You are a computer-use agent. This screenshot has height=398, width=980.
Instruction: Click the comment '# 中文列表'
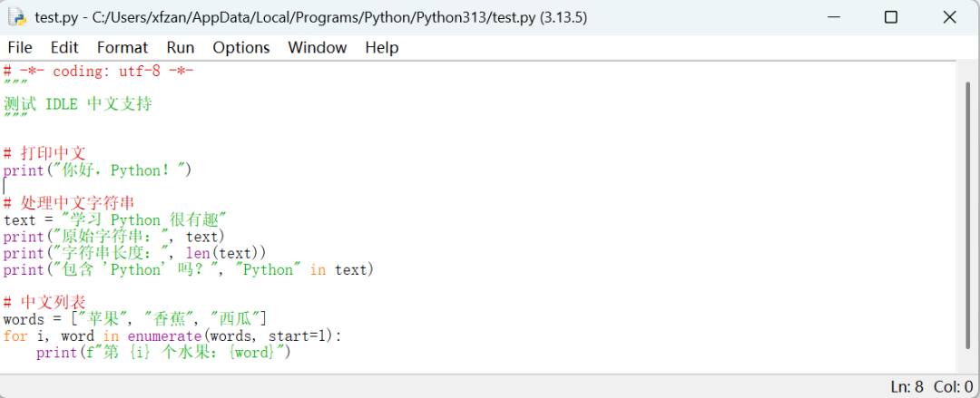pos(44,303)
